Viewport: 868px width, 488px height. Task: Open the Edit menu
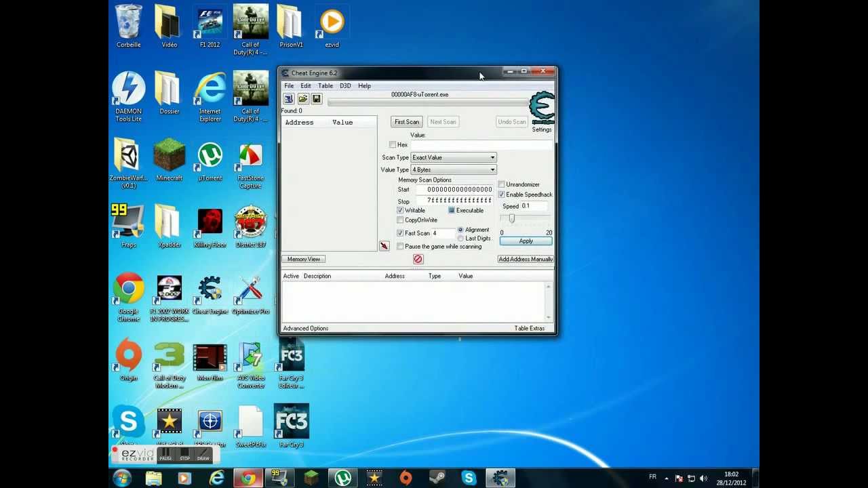[306, 85]
